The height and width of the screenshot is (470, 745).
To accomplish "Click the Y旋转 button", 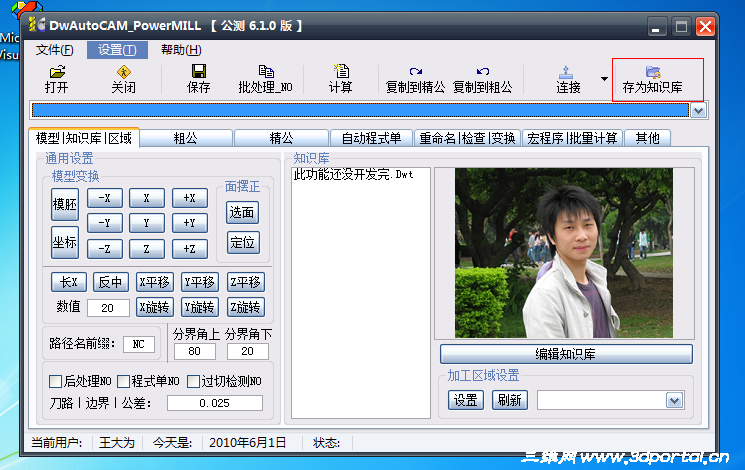I will click(200, 307).
